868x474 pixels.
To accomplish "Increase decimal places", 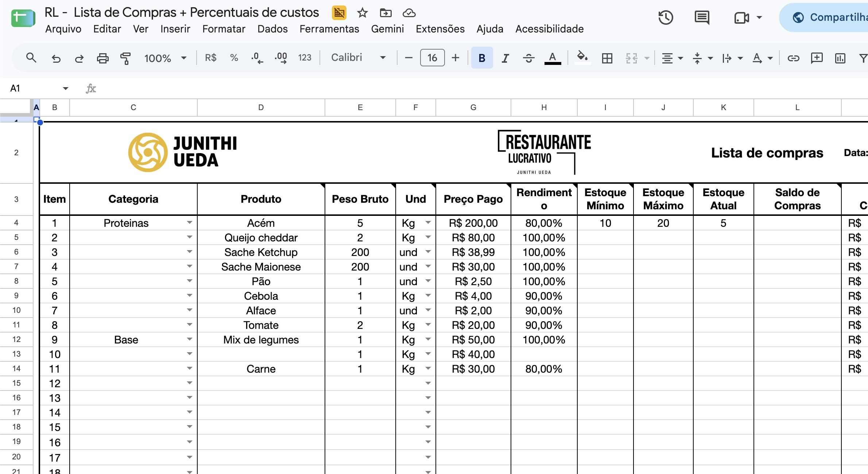I will 281,58.
